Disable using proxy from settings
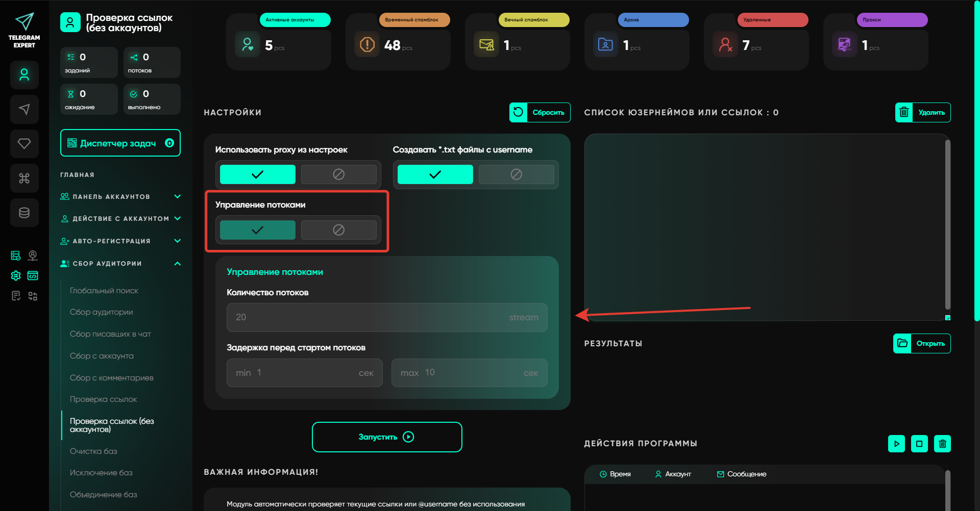The height and width of the screenshot is (511, 980). click(338, 174)
